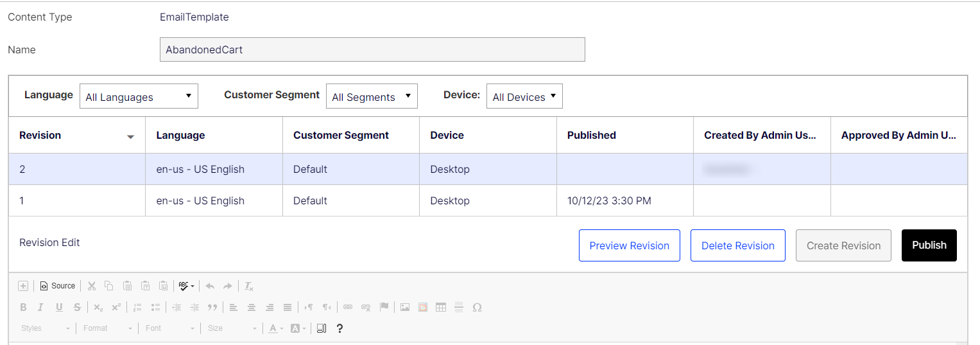
Task: Click the Bold formatting icon
Action: 24,307
